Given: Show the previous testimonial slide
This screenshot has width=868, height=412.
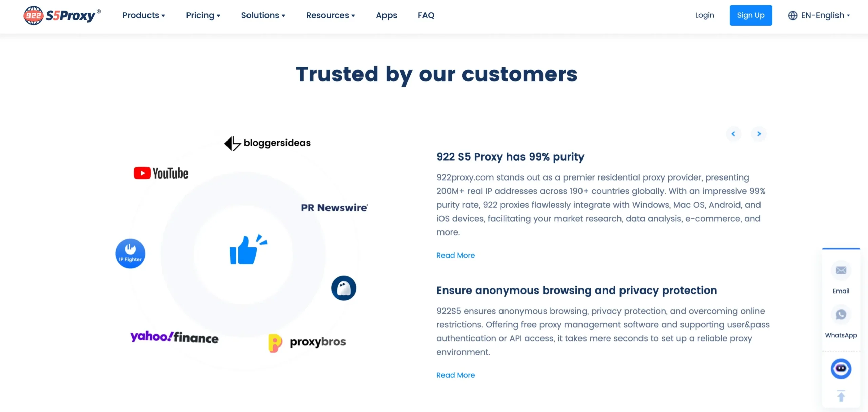Looking at the screenshot, I should pos(733,134).
